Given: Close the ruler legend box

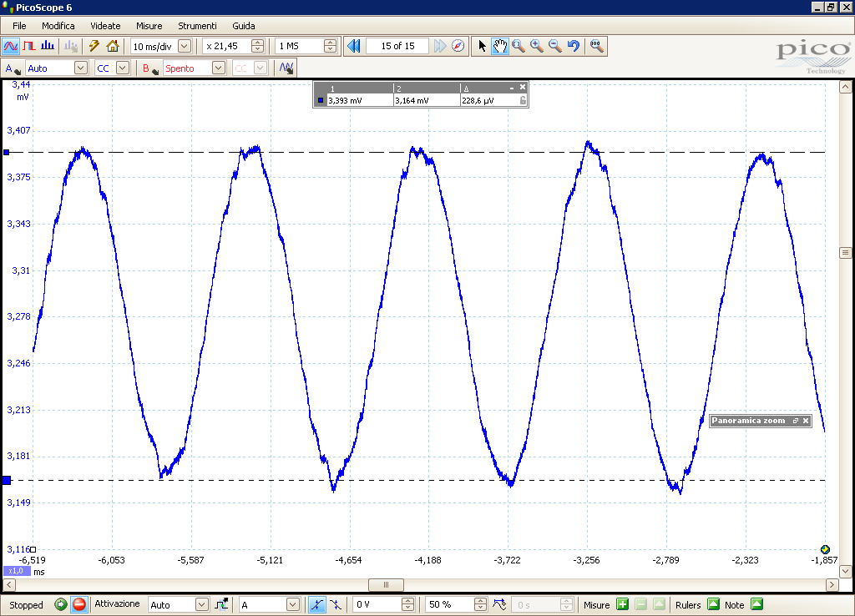Looking at the screenshot, I should 523,87.
